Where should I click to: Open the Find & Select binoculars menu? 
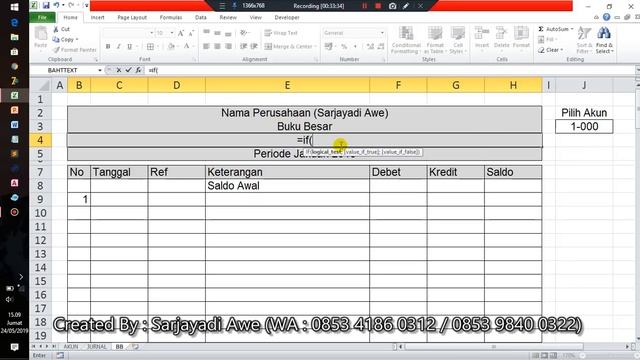604,40
